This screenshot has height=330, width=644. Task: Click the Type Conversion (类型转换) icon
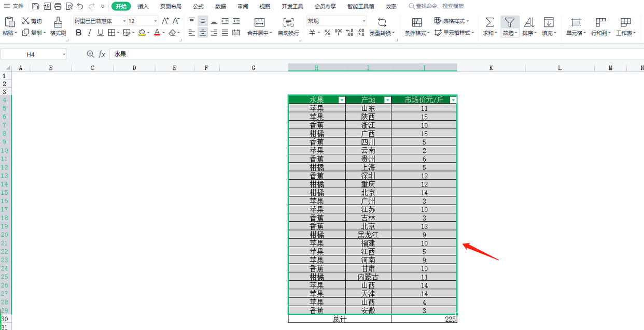[382, 22]
